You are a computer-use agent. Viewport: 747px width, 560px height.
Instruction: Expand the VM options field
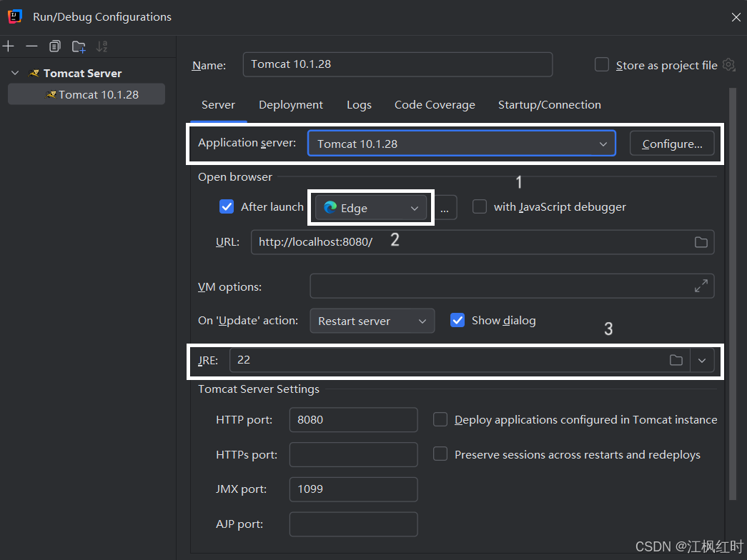click(x=701, y=286)
